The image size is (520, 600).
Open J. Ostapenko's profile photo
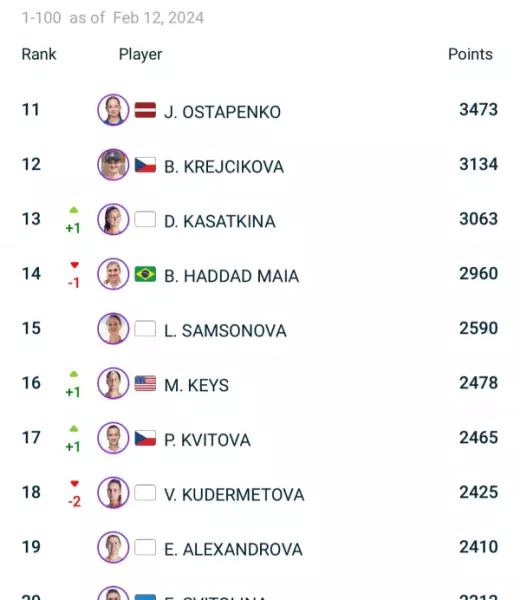(x=113, y=110)
